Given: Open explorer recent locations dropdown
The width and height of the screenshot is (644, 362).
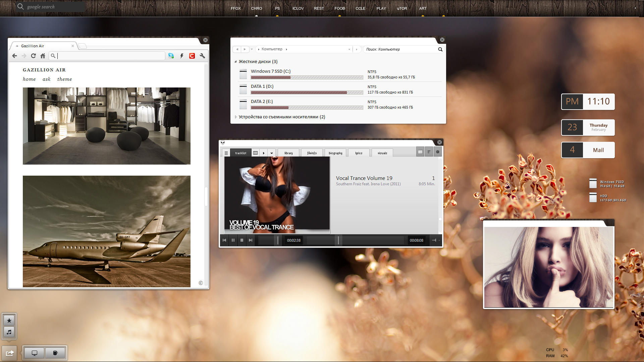Looking at the screenshot, I should click(x=252, y=49).
